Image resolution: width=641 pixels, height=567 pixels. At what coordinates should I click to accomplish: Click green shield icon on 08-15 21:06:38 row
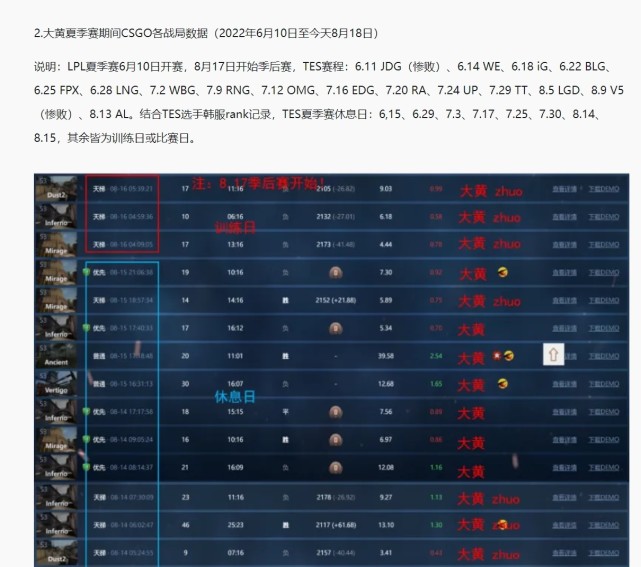(87, 271)
